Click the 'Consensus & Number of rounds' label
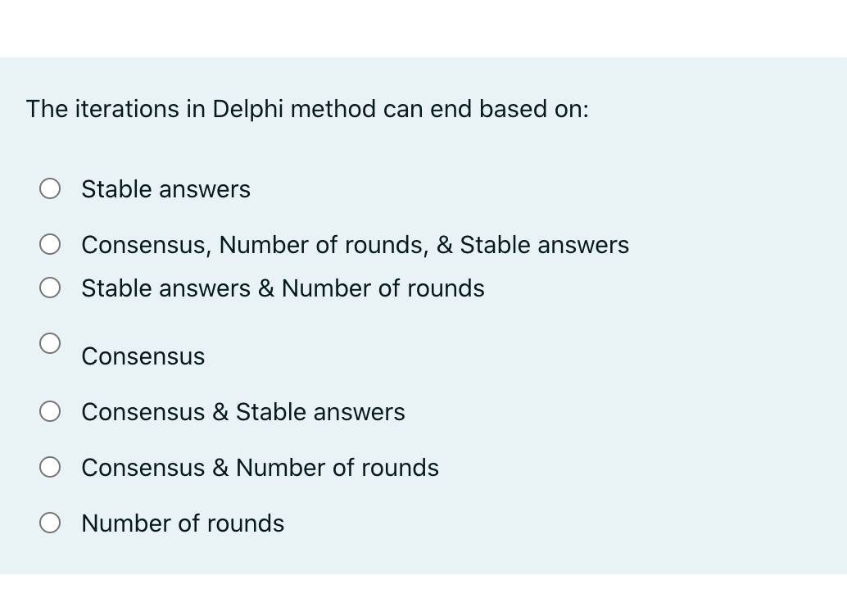 (x=260, y=468)
